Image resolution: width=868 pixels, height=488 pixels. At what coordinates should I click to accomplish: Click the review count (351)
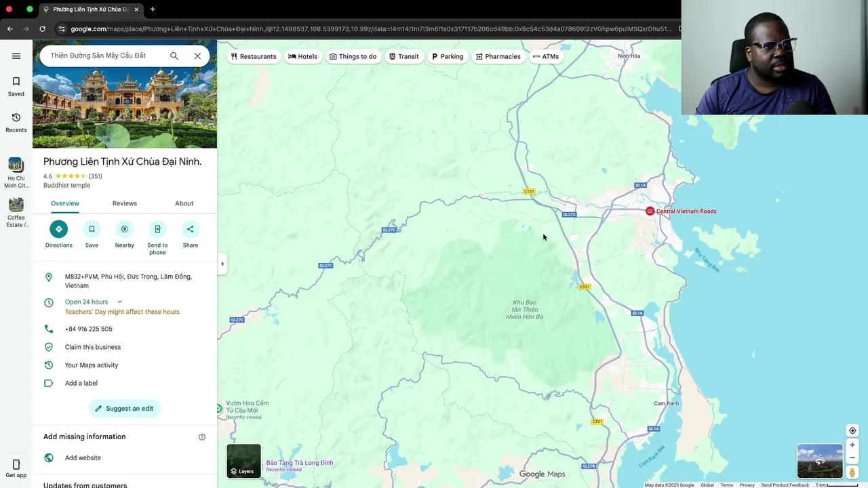point(96,176)
